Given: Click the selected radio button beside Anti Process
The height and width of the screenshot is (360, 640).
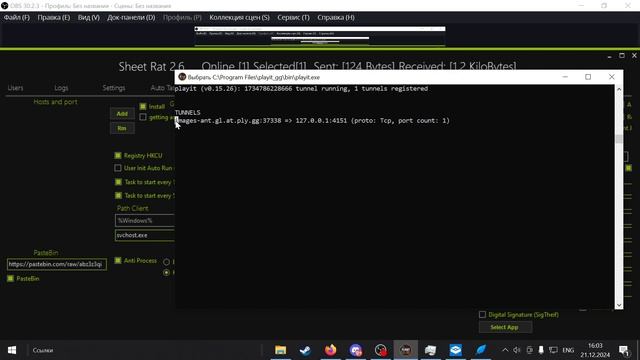Looking at the screenshot, I should point(167,272).
